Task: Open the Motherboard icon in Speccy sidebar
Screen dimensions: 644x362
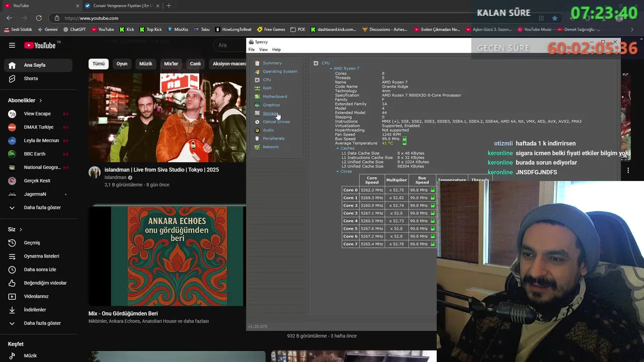Action: (257, 97)
